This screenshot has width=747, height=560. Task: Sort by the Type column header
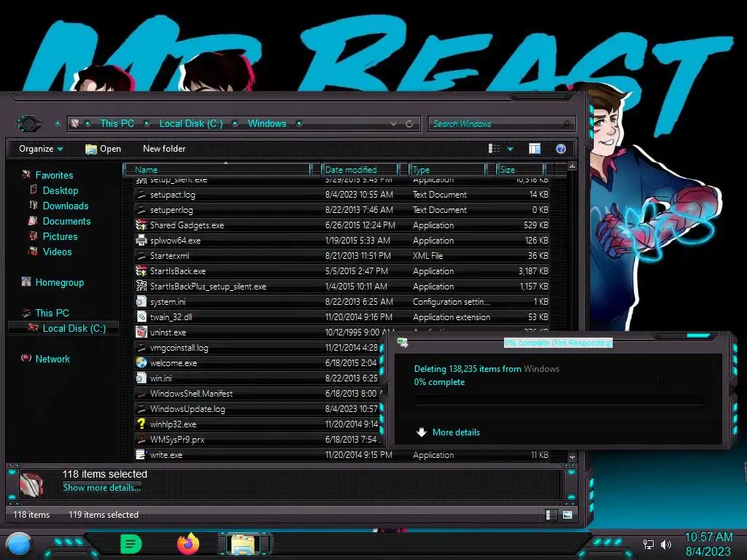click(x=447, y=169)
